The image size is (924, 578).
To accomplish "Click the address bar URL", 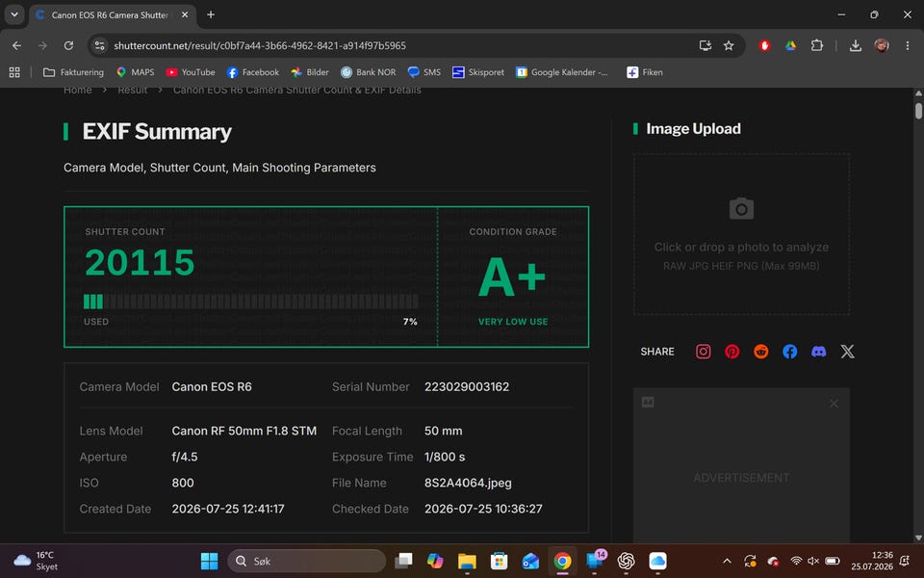I will (260, 45).
